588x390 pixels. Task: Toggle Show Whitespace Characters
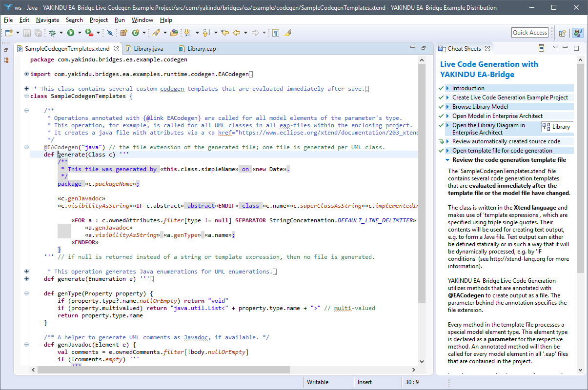[276, 33]
